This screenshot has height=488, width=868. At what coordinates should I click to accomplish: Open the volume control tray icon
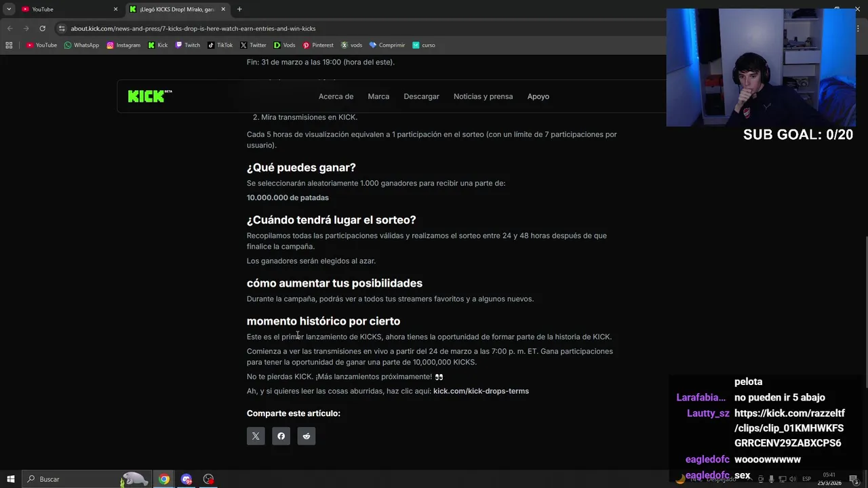pos(793,479)
